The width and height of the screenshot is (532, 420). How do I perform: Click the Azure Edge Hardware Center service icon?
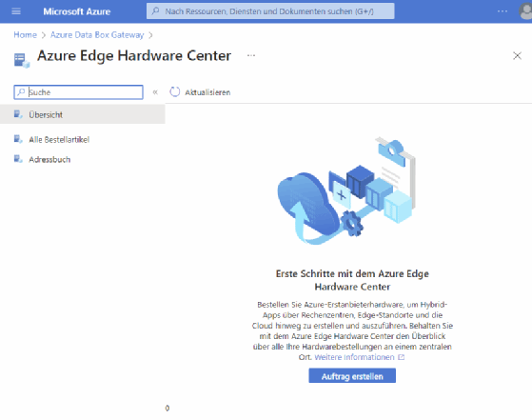click(x=22, y=60)
